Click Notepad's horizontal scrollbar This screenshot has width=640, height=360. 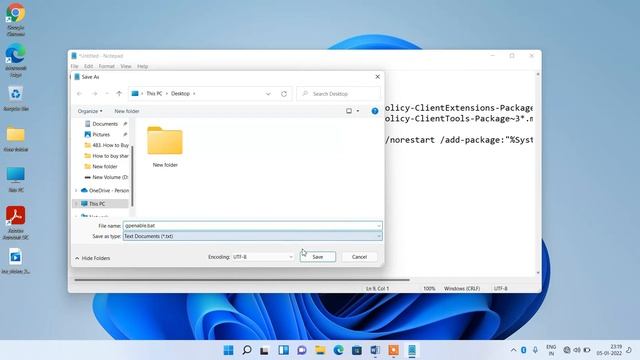click(x=242, y=280)
